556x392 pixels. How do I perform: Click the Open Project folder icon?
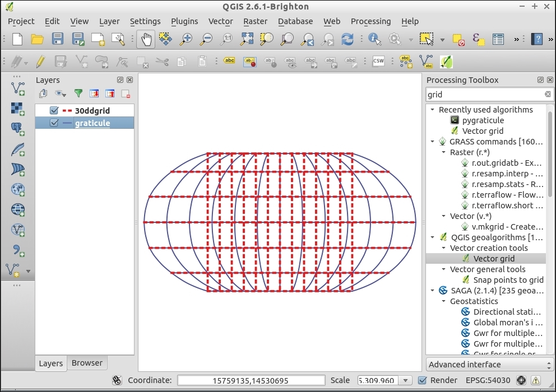(38, 39)
